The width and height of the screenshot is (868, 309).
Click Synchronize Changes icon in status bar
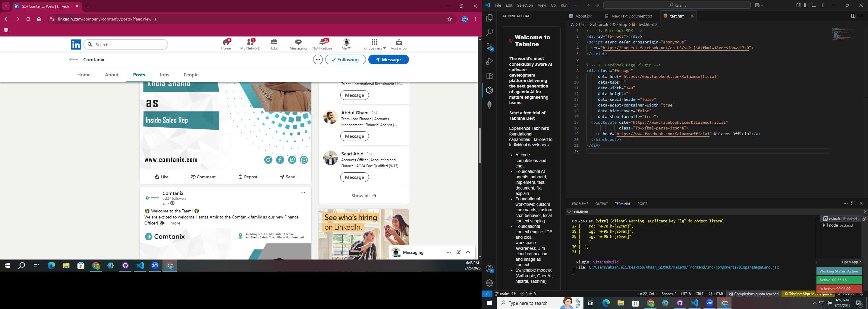[x=514, y=294]
